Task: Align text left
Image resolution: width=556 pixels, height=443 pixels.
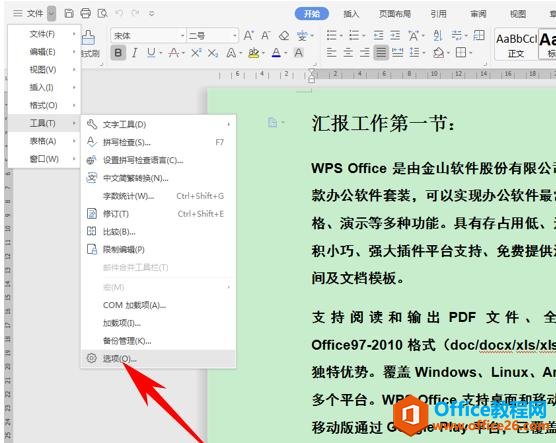Action: tap(331, 53)
